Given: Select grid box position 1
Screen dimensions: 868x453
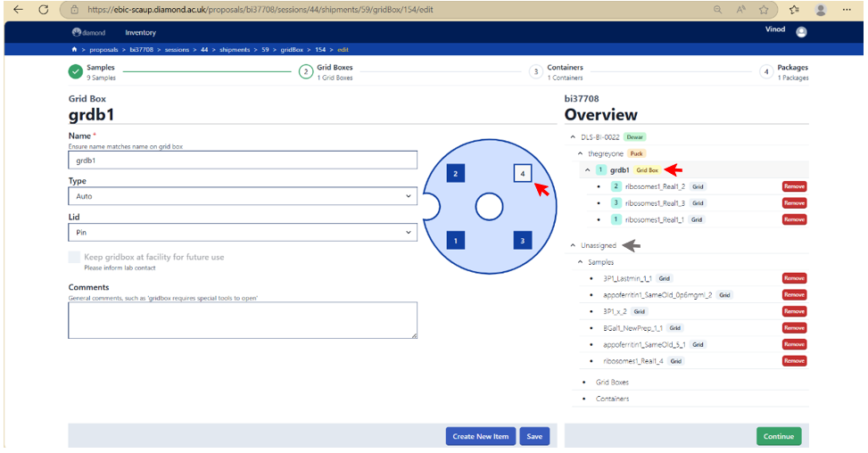Looking at the screenshot, I should coord(456,241).
